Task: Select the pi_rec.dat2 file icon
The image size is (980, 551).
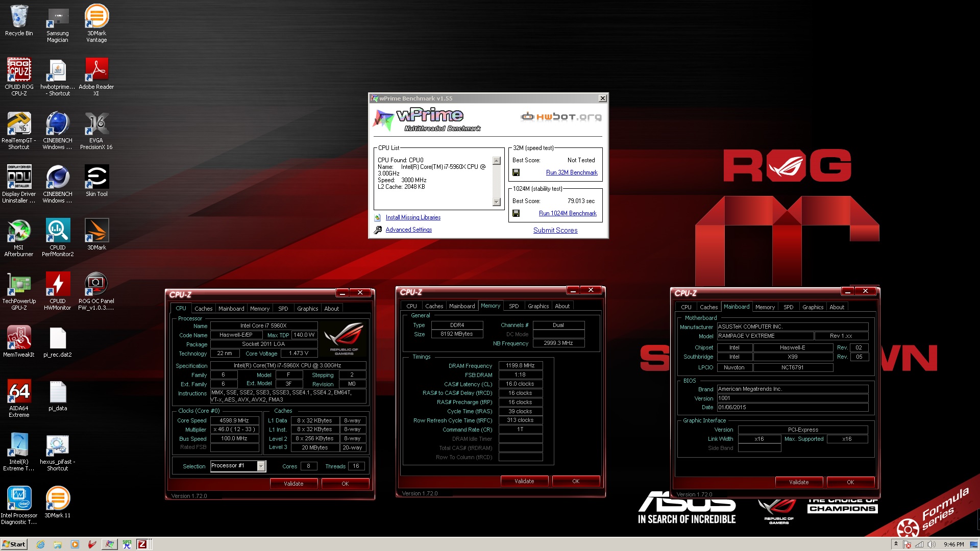Action: [x=58, y=341]
